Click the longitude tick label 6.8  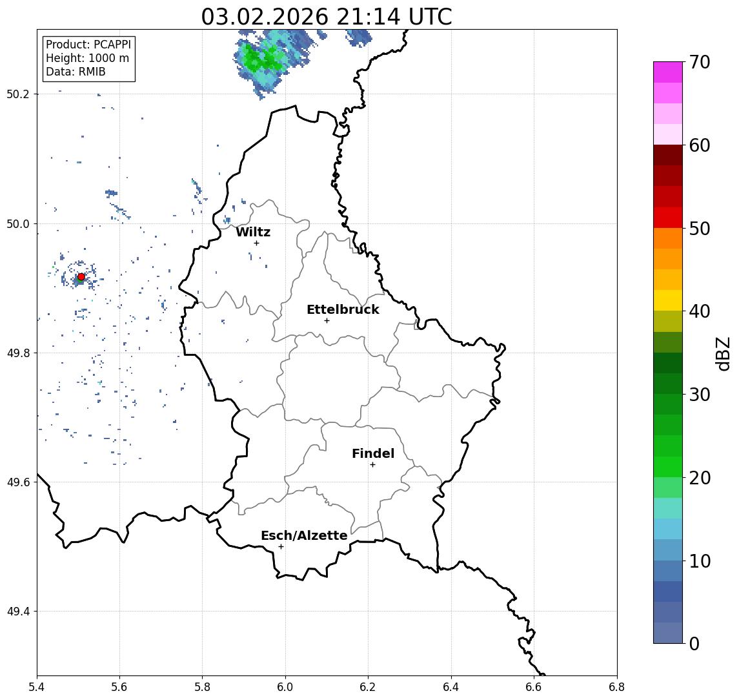pos(616,687)
